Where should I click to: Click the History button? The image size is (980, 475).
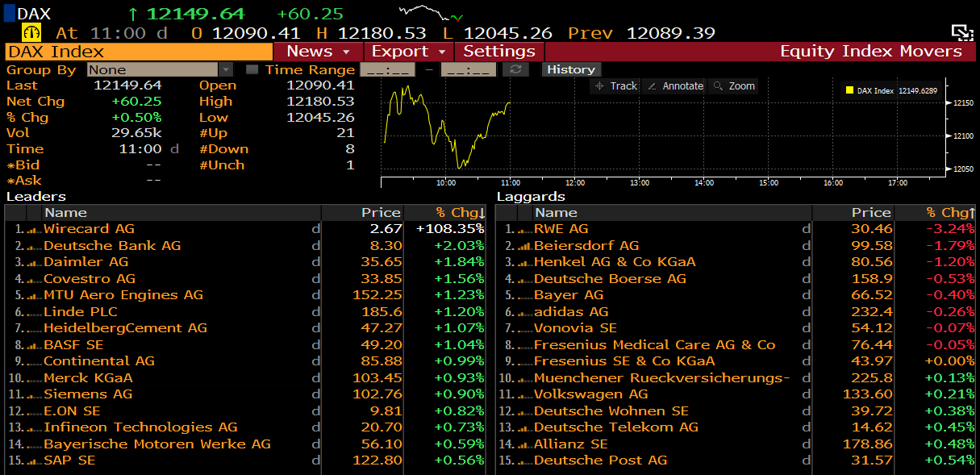[571, 69]
